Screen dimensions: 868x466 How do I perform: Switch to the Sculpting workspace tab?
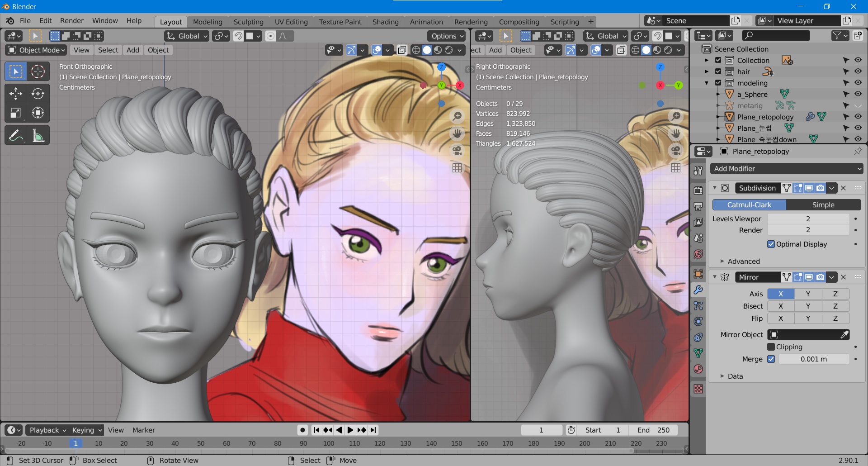(x=249, y=22)
